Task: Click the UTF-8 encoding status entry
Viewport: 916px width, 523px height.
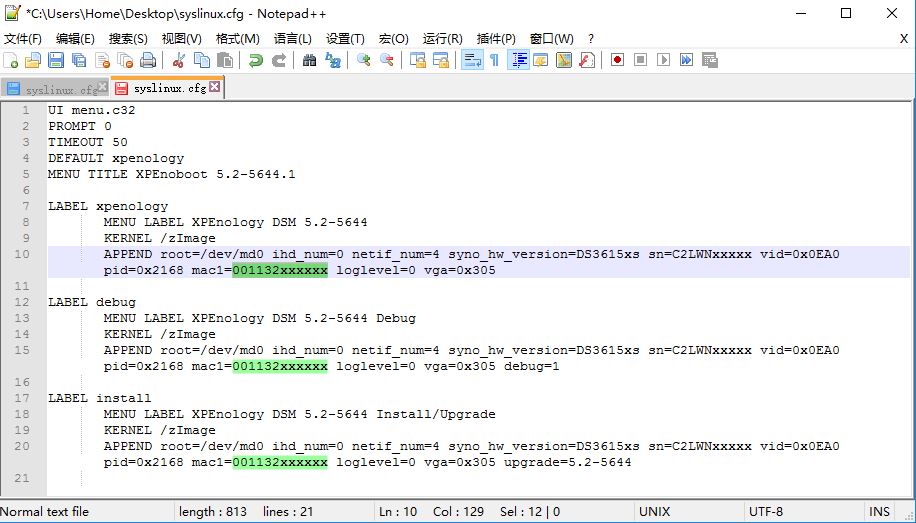Action: click(x=766, y=512)
